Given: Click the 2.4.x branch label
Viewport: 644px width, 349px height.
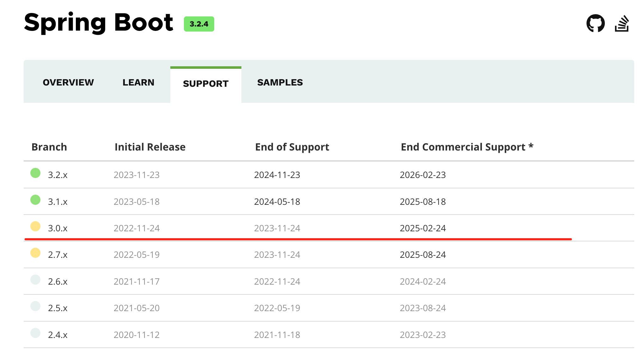Looking at the screenshot, I should pyautogui.click(x=58, y=335).
